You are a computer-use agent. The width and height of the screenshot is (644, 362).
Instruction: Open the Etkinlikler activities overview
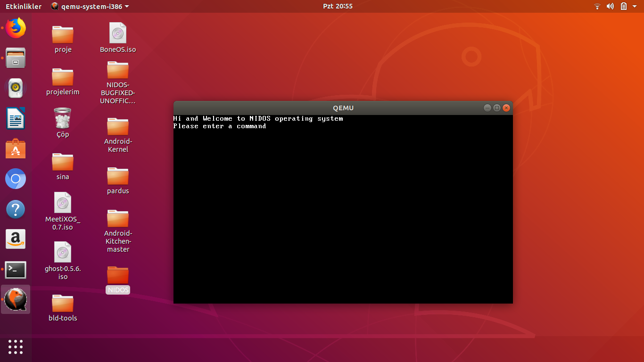[24, 6]
